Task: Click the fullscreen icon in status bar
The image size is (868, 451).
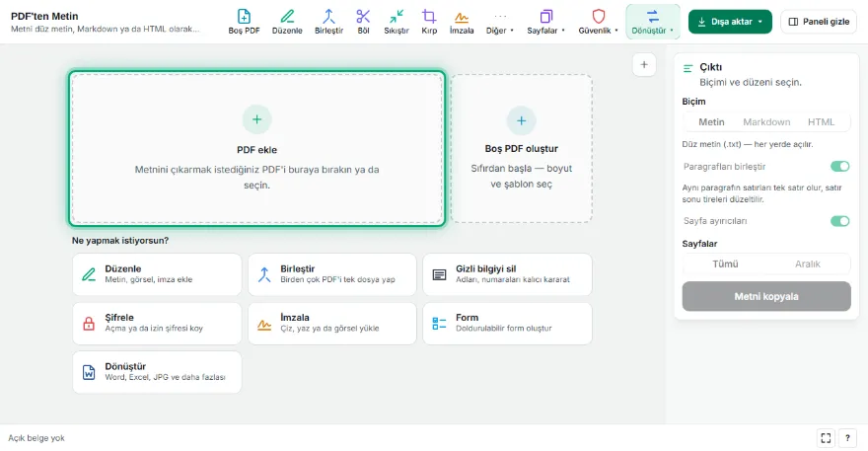Action: [826, 438]
